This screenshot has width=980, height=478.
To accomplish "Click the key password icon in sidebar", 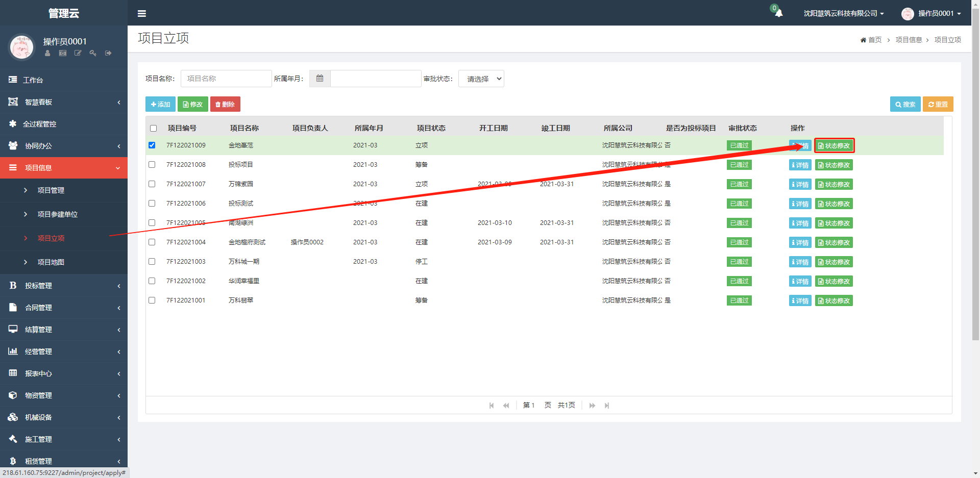I will tap(93, 53).
